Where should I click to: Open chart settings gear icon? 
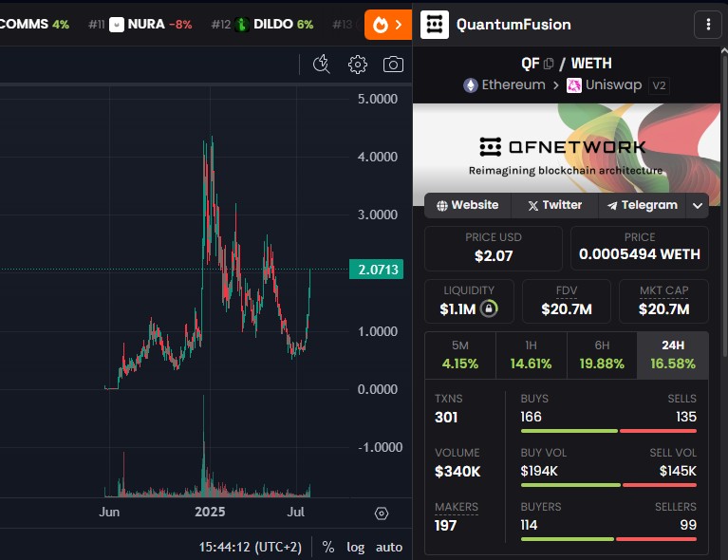[x=358, y=65]
